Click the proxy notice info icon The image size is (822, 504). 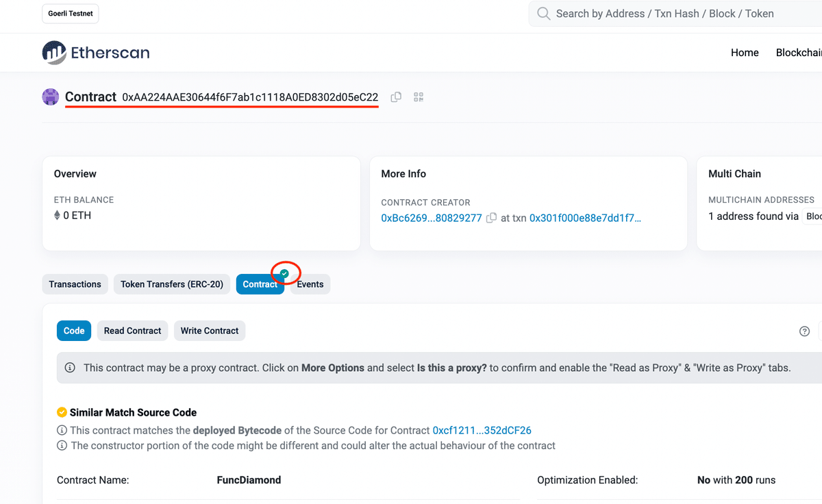click(x=70, y=368)
